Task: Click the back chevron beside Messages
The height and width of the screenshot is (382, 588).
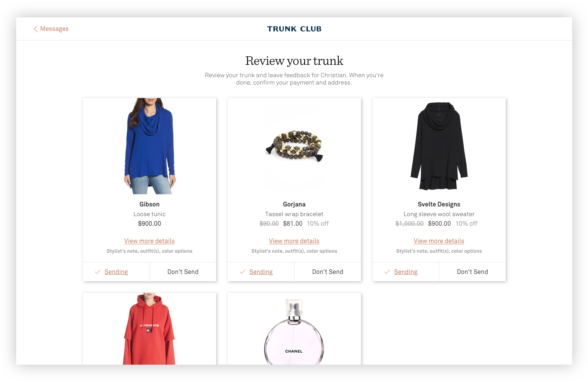Action: point(36,29)
